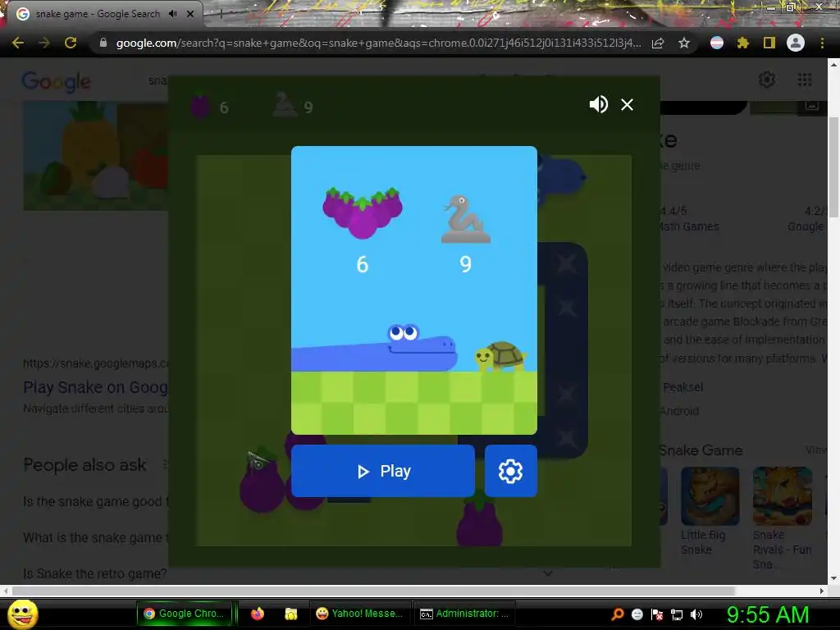The image size is (840, 630).
Task: Open the striped flag extension icon
Action: 717,43
